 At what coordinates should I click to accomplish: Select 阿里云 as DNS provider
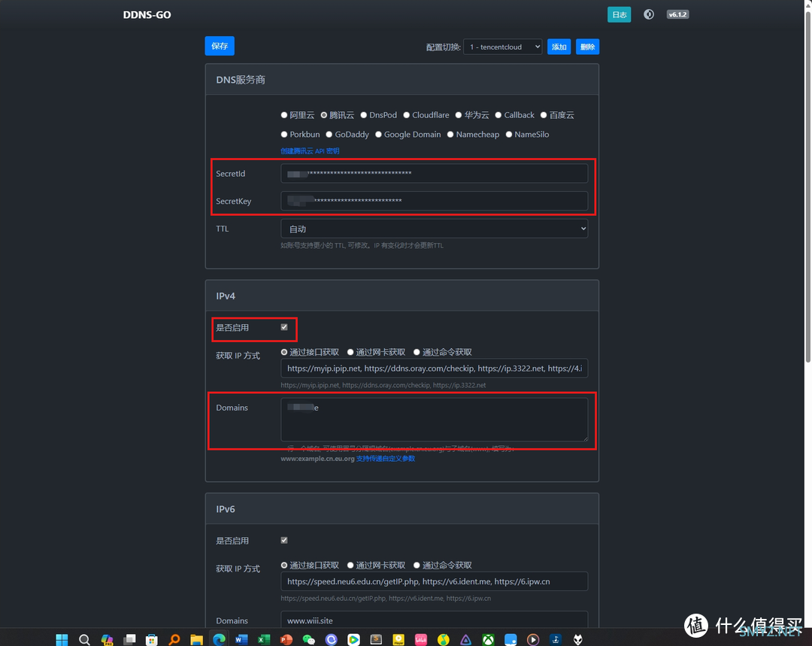[283, 115]
